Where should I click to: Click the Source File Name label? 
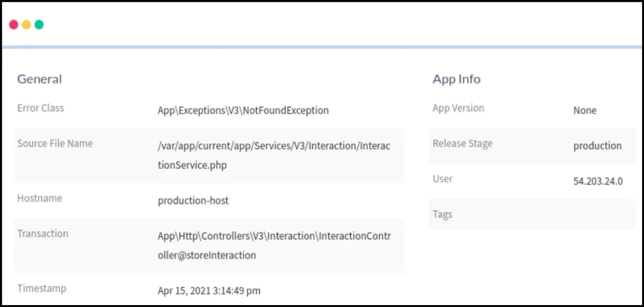55,143
